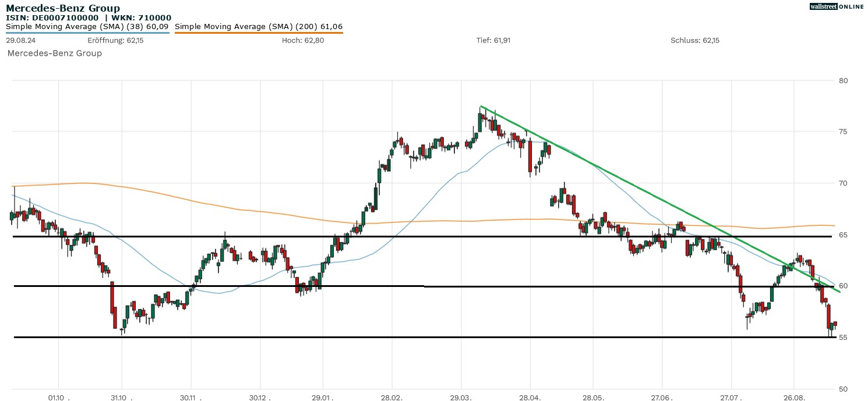This screenshot has height=401, width=868.
Task: Click the 80 price axis label
Action: click(x=842, y=81)
